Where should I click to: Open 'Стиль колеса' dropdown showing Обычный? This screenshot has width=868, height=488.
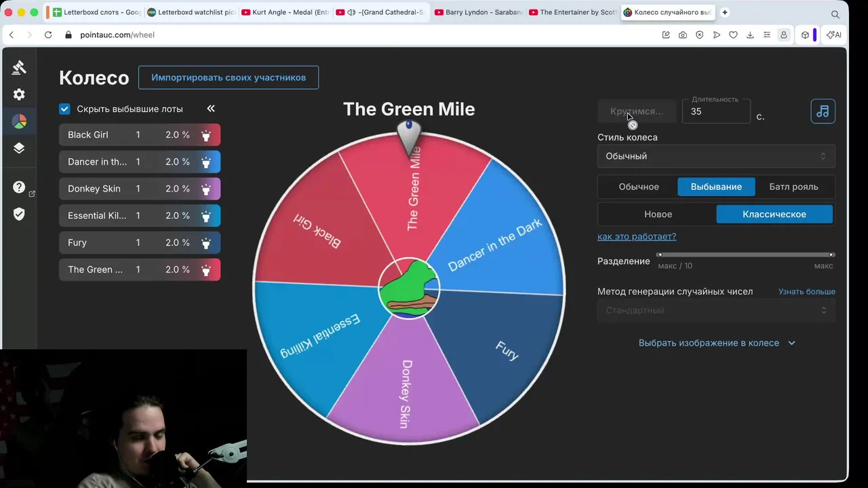point(716,156)
